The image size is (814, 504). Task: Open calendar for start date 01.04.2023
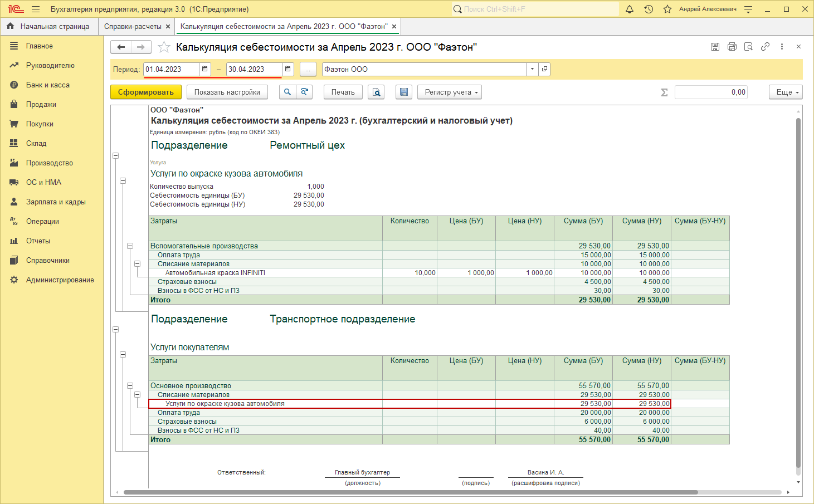pyautogui.click(x=205, y=69)
